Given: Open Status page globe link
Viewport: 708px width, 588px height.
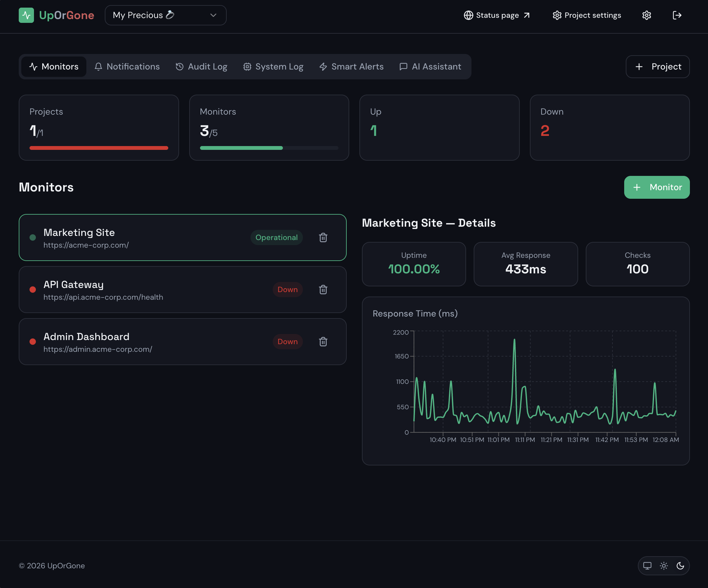Looking at the screenshot, I should pyautogui.click(x=497, y=15).
